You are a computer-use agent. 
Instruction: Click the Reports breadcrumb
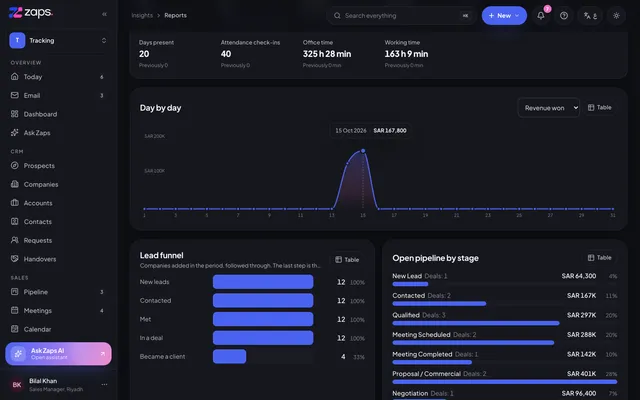176,16
